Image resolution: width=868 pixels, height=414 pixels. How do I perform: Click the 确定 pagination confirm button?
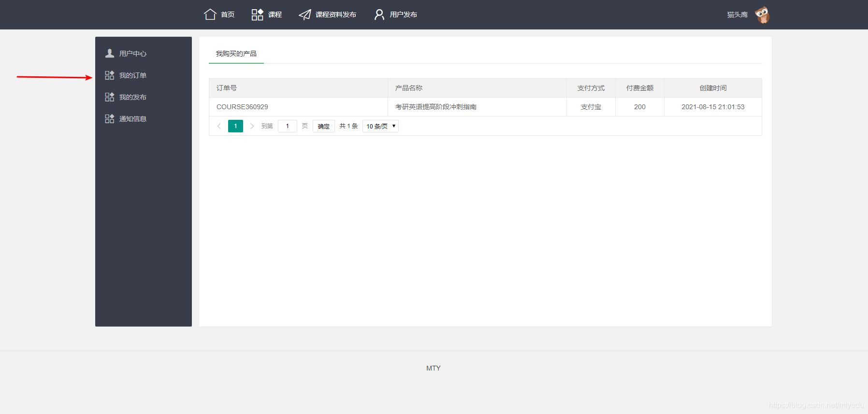coord(324,126)
